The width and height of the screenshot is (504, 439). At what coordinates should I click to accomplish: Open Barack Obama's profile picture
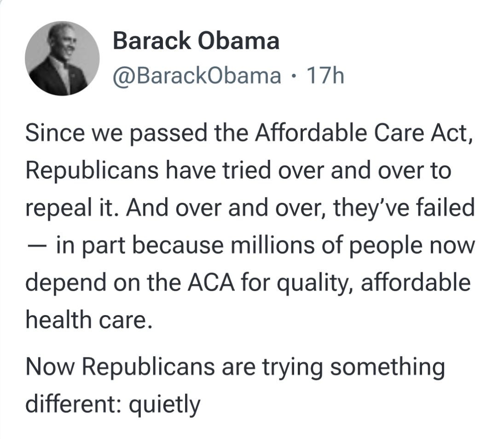click(62, 59)
